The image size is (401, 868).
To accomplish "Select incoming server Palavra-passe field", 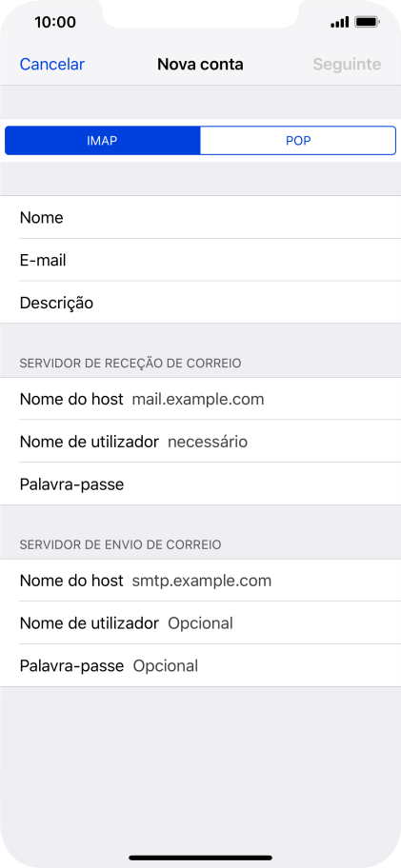I will [x=200, y=484].
